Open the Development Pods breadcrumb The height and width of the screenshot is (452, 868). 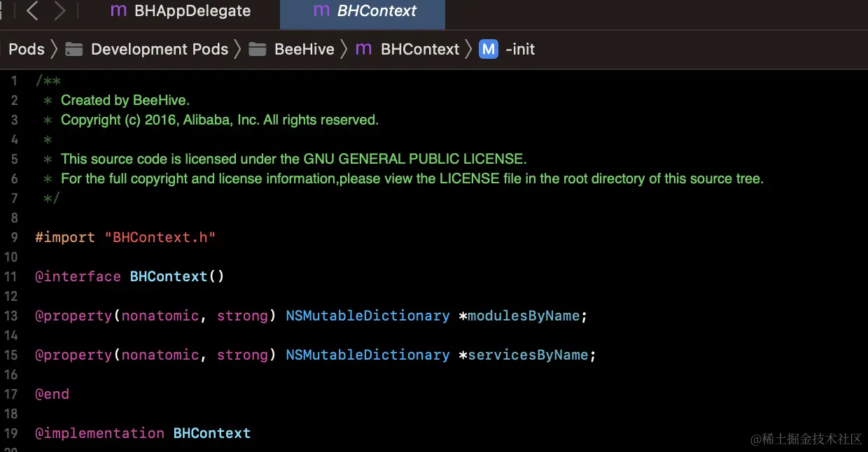coord(160,49)
